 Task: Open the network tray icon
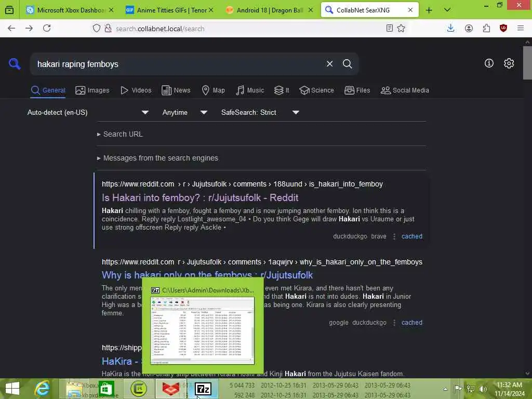470,389
